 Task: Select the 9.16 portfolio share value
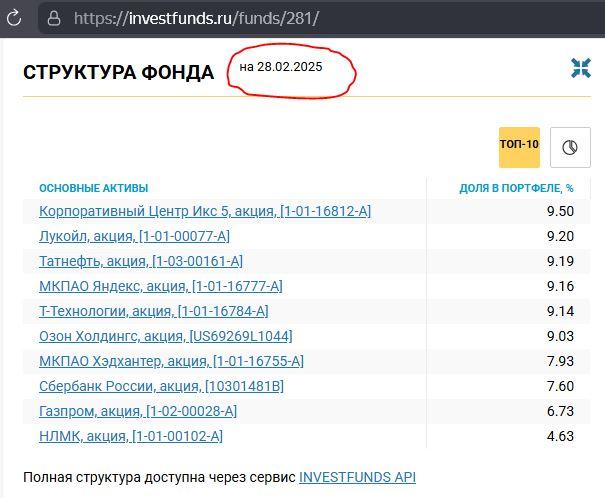coord(560,286)
